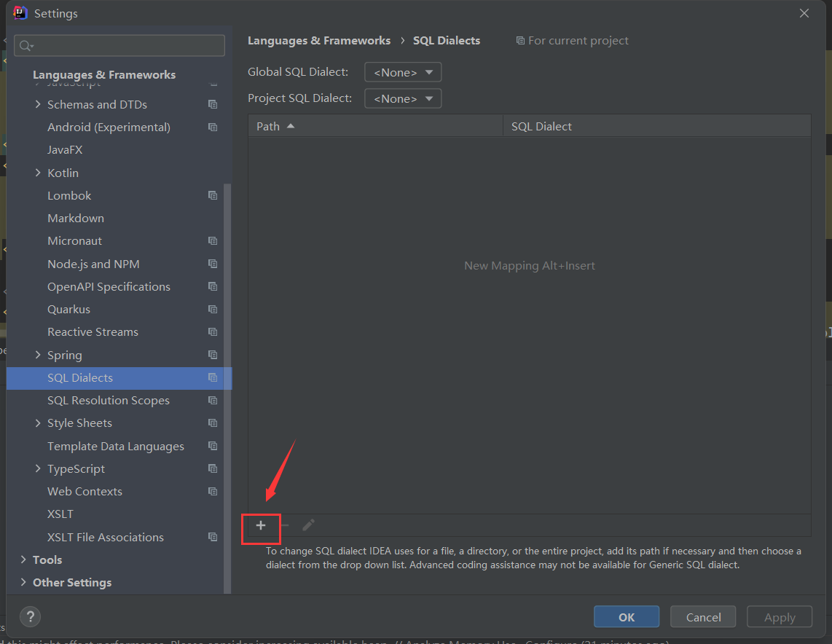This screenshot has height=644, width=832.
Task: Expand the Schemas and DTDs node
Action: pyautogui.click(x=38, y=104)
